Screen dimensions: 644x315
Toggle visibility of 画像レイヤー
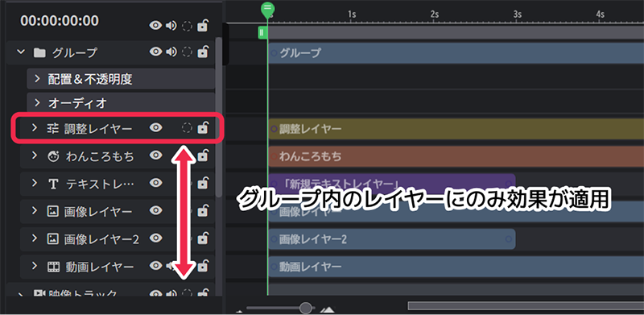155,210
